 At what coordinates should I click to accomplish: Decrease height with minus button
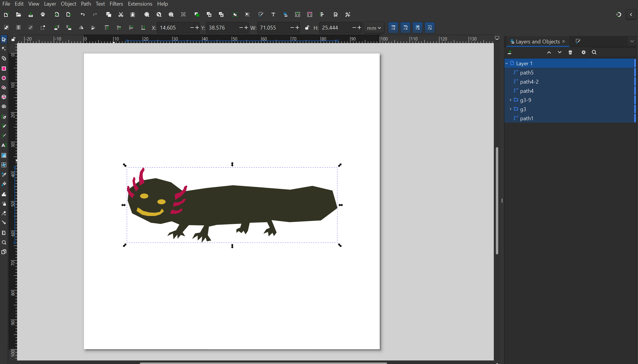click(354, 27)
